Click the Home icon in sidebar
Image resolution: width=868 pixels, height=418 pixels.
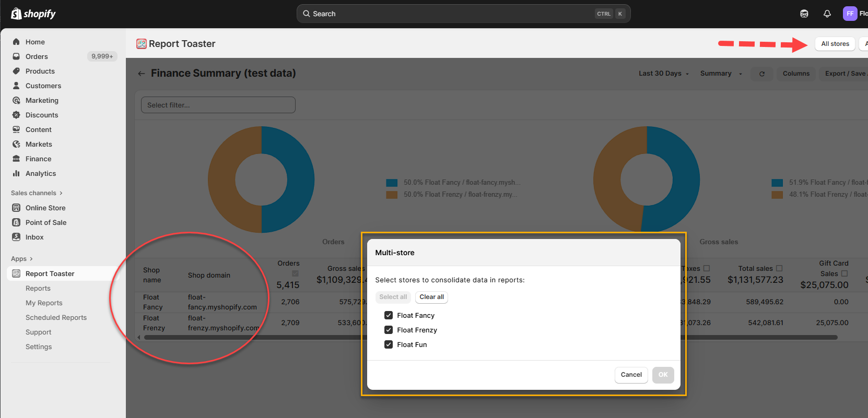coord(16,42)
